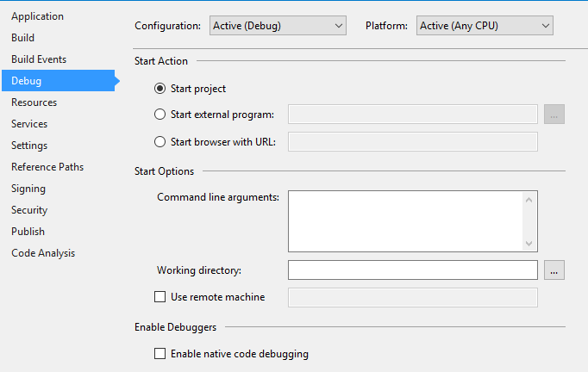588x372 pixels.
Task: Click scroll down arrow in command line arguments
Action: pos(529,243)
